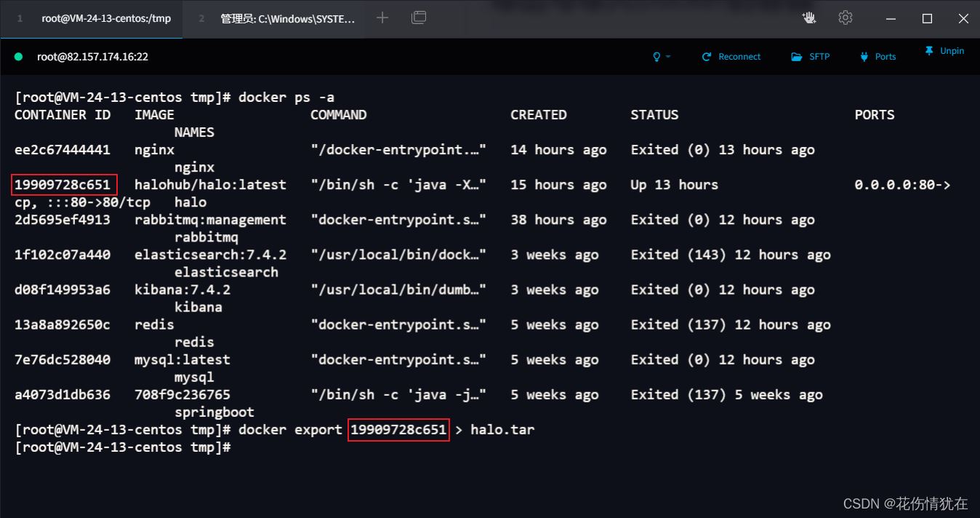The image size is (980, 518).
Task: Click the CREATED column header
Action: coord(538,115)
